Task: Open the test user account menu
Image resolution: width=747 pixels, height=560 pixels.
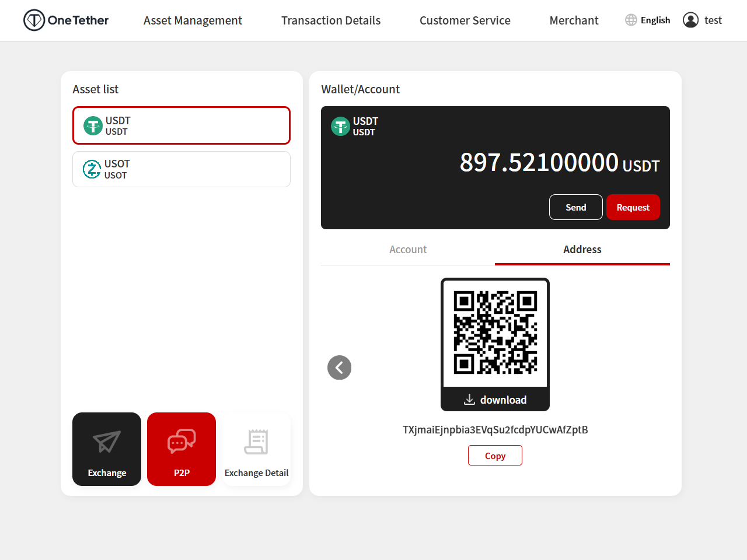Action: click(x=713, y=20)
